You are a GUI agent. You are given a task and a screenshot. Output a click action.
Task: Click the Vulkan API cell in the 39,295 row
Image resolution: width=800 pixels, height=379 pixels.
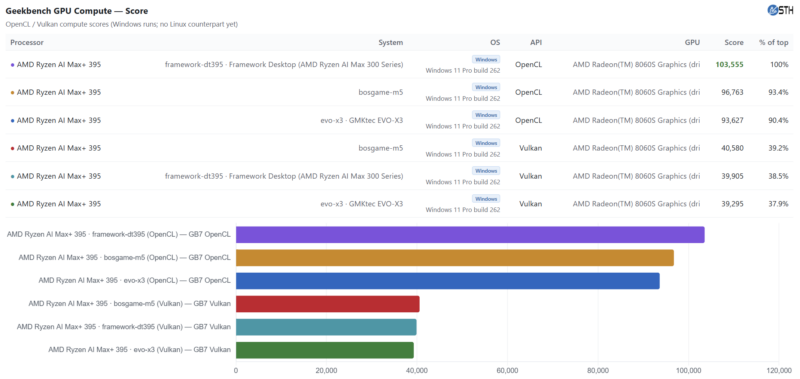click(x=531, y=204)
